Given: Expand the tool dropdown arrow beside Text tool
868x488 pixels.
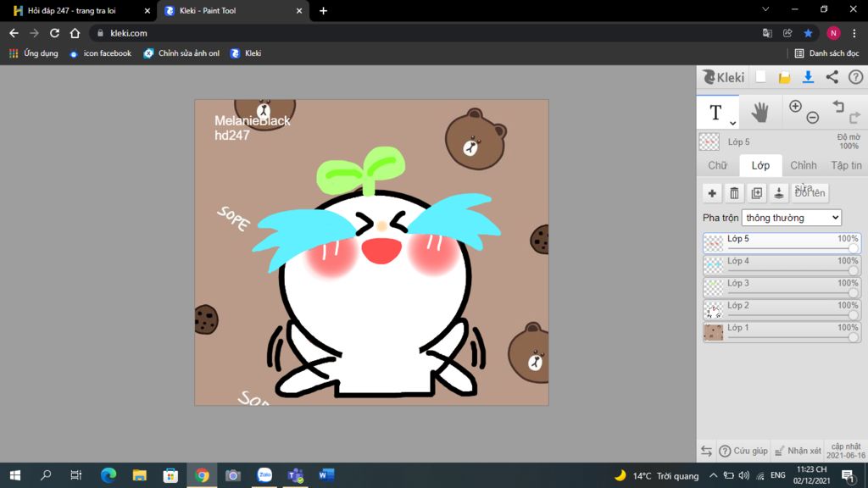Looking at the screenshot, I should (733, 123).
